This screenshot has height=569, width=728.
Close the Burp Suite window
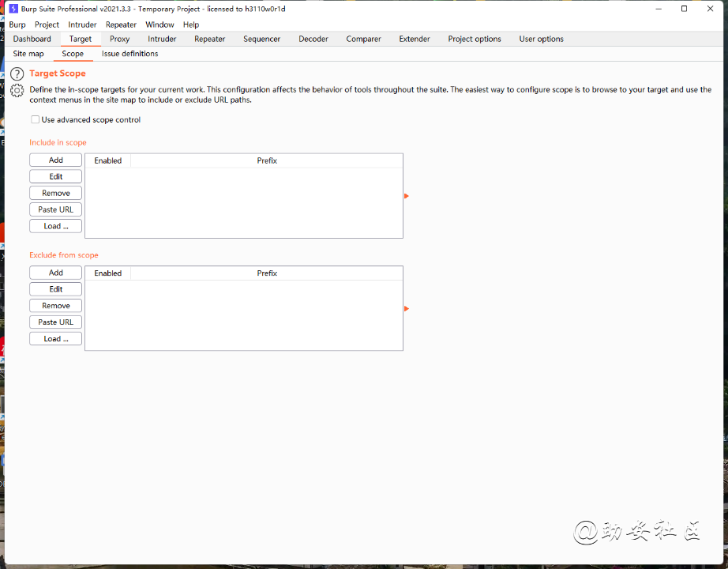710,9
